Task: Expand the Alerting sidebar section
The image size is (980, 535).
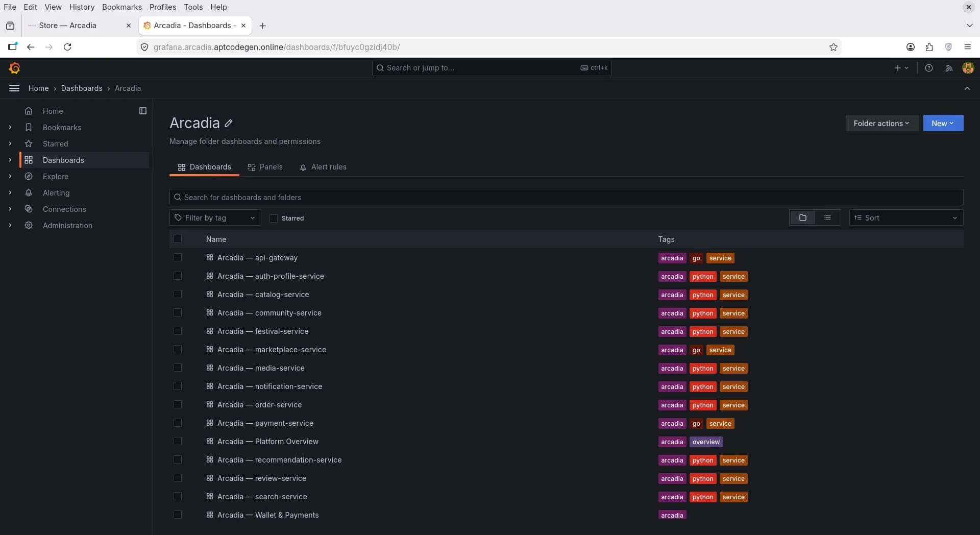Action: [10, 193]
